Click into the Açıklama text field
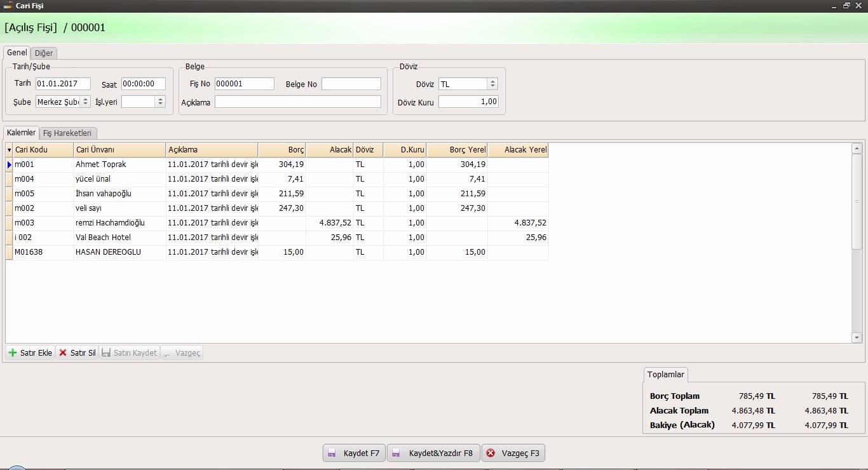Viewport: 868px width, 470px height. coord(297,102)
